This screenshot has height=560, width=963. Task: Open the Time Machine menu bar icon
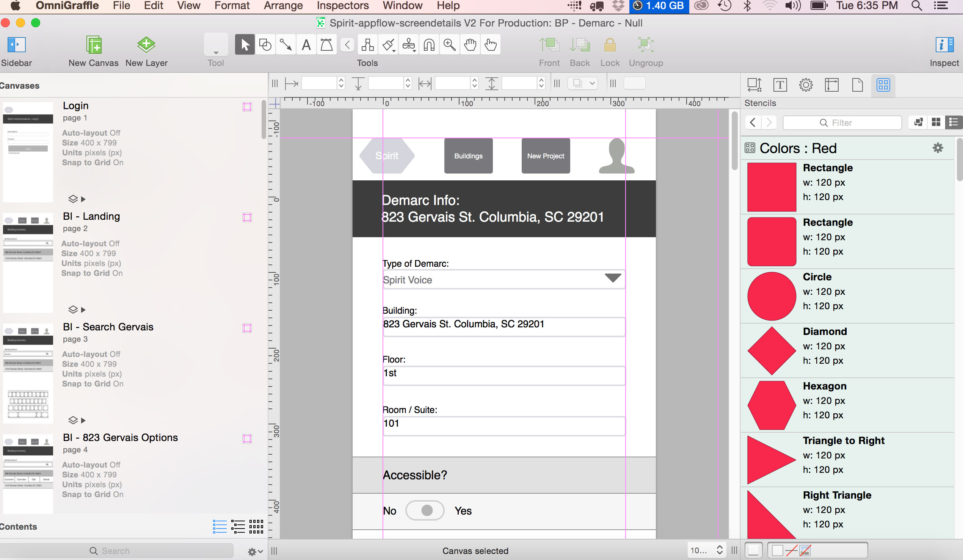point(724,6)
